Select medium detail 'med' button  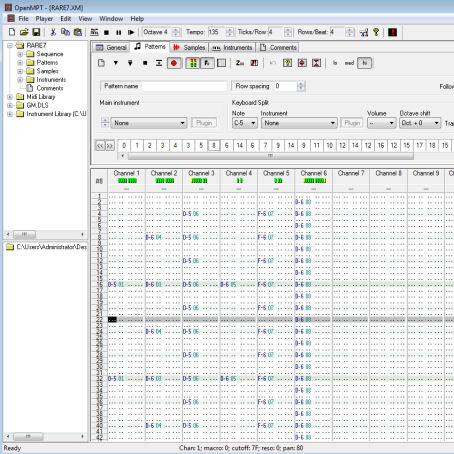pos(349,63)
